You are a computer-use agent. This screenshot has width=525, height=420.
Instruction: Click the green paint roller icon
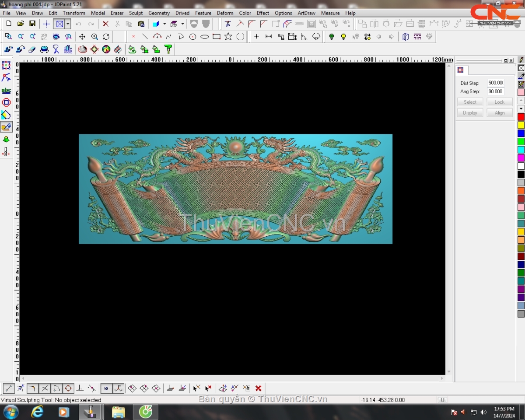point(168,49)
